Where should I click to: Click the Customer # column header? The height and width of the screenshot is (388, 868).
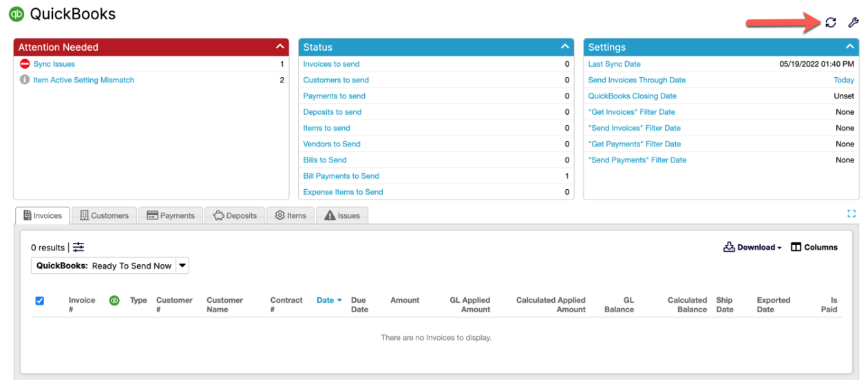[x=174, y=305]
